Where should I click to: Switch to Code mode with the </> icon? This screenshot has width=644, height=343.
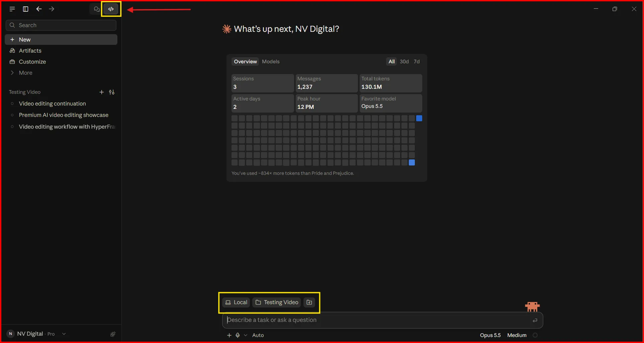click(x=111, y=9)
